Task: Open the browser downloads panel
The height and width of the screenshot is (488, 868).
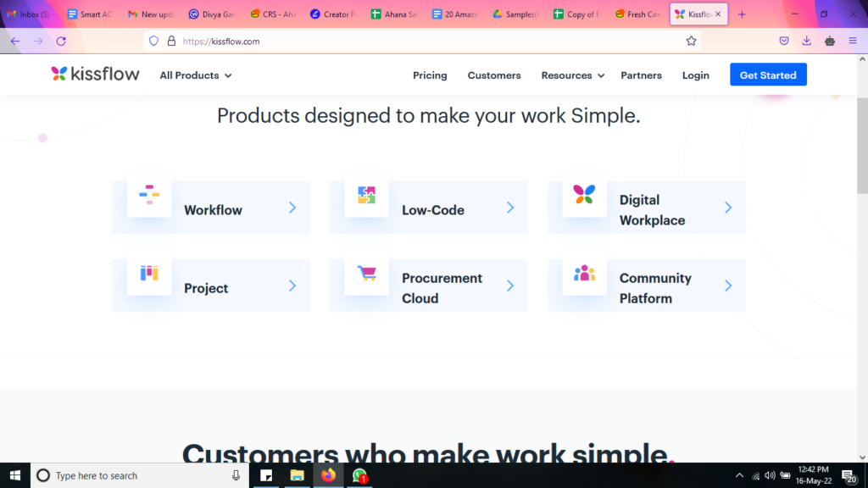Action: pos(807,41)
